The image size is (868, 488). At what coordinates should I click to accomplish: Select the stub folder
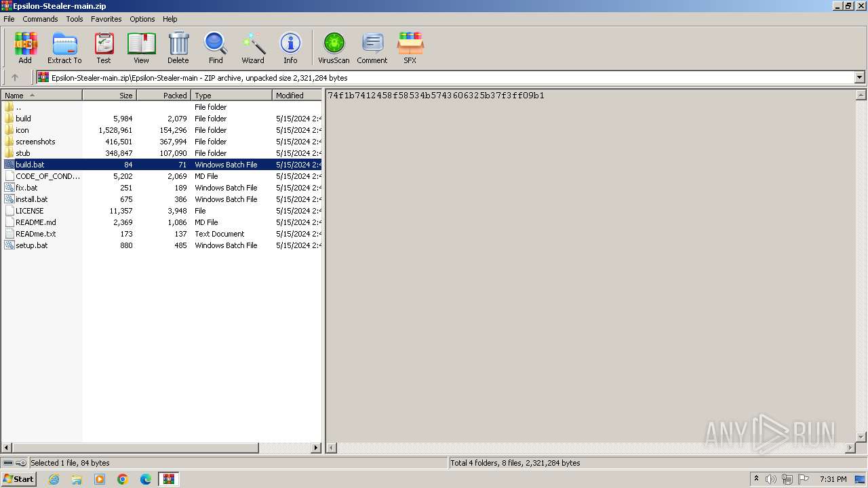click(161, 153)
